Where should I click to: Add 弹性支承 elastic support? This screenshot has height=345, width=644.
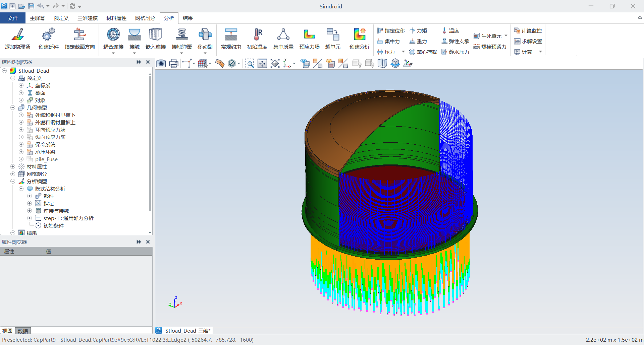[455, 41]
